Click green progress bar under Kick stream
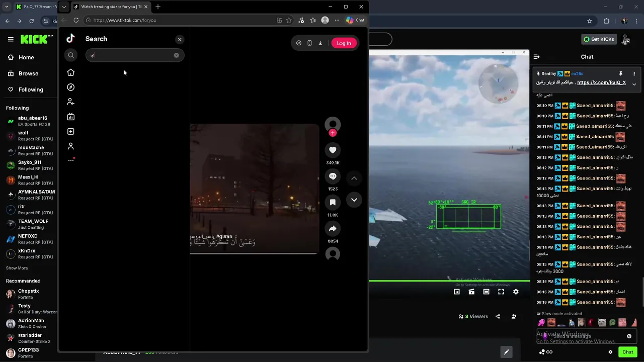 [x=449, y=281]
